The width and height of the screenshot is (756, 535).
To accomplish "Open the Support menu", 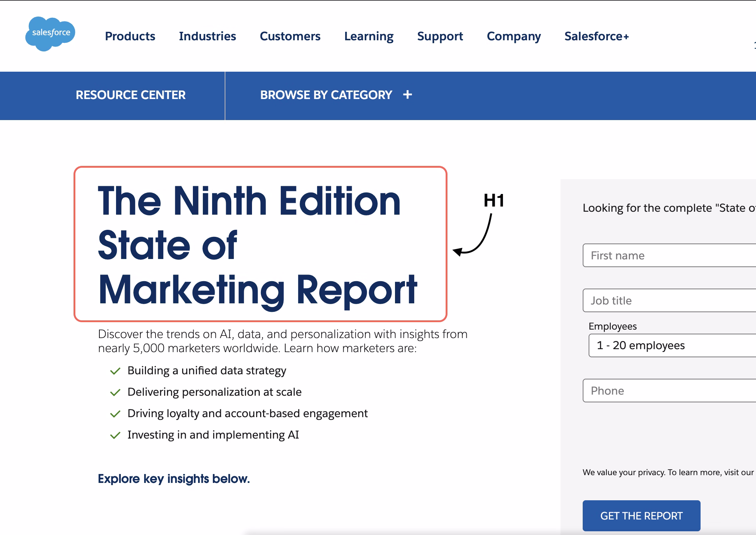I will point(440,36).
